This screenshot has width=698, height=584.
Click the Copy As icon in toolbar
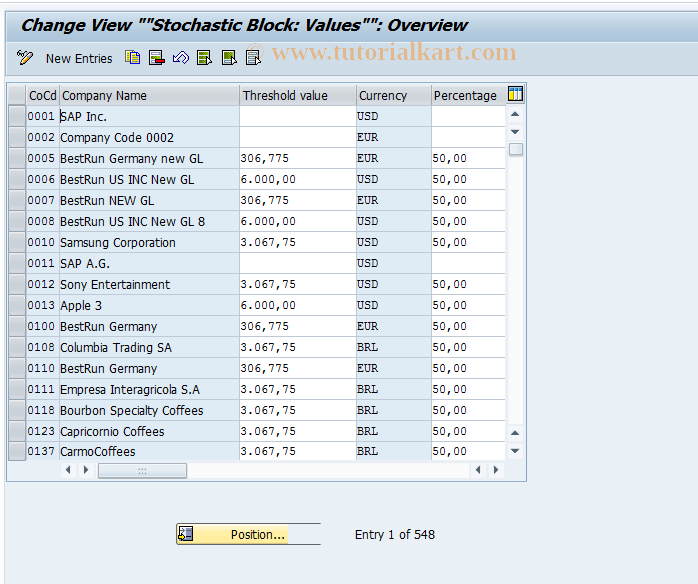(x=133, y=58)
